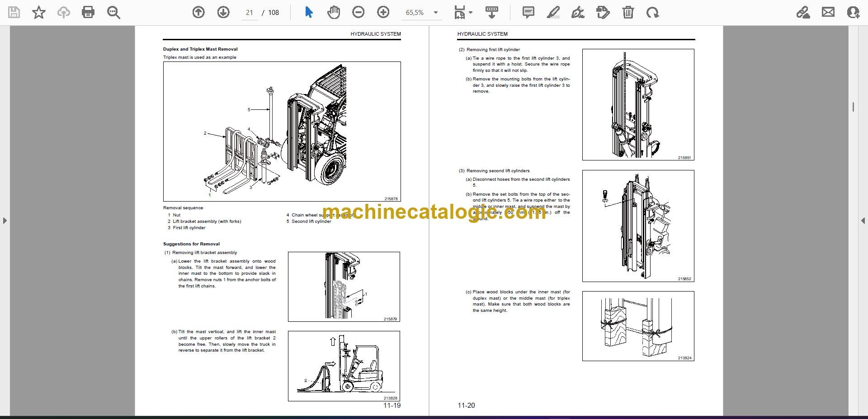Click the 'Suggestions for Removal' heading
Screen dimensions: 868x419
[x=191, y=244]
